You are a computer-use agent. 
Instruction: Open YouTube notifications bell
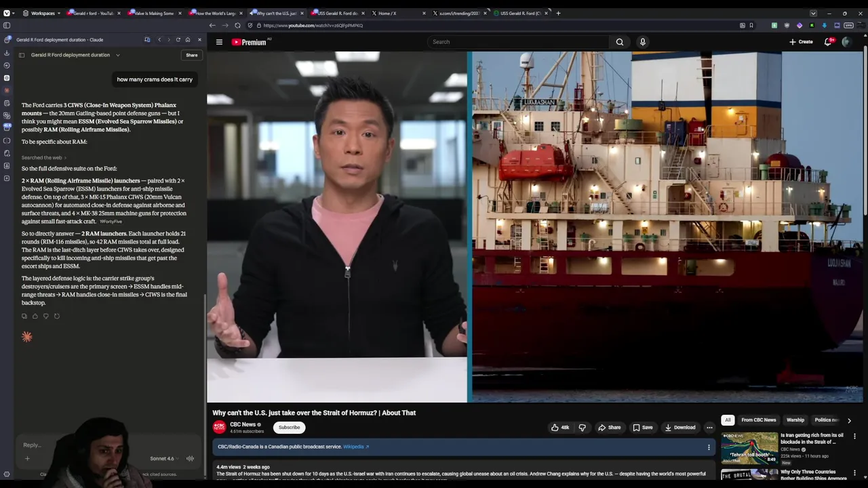coord(828,42)
